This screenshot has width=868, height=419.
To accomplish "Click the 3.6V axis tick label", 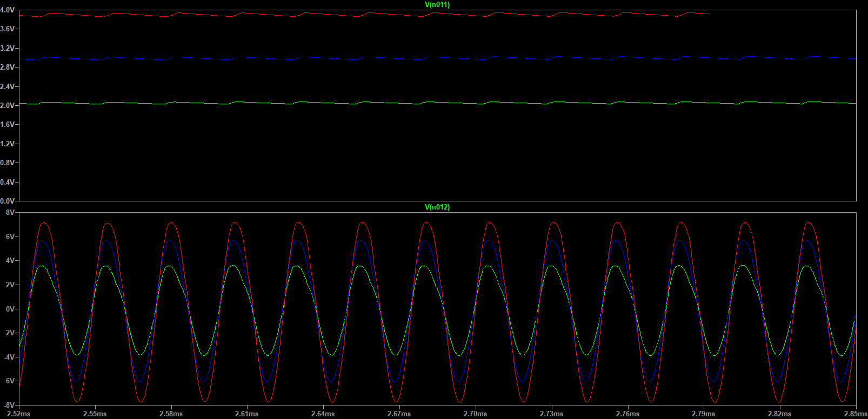I will [8, 29].
